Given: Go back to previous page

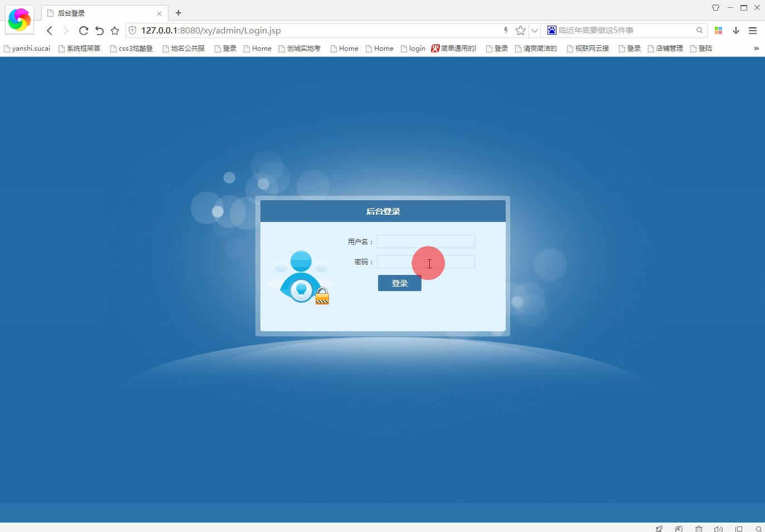Looking at the screenshot, I should click(x=50, y=31).
